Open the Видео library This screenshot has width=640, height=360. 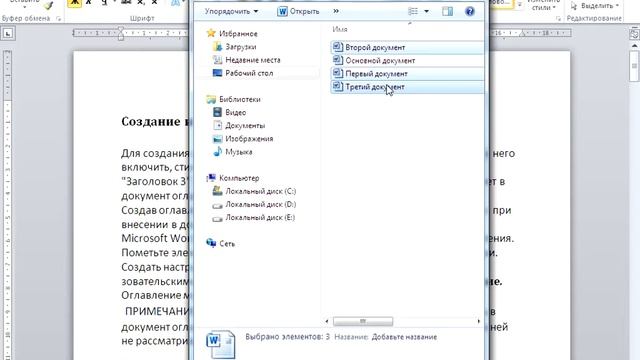coord(236,113)
